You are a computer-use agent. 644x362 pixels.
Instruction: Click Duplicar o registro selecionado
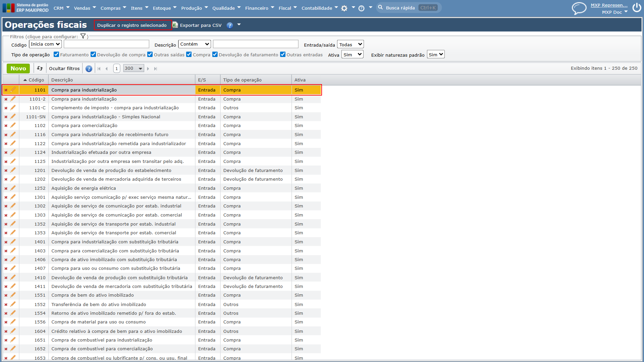tap(132, 25)
